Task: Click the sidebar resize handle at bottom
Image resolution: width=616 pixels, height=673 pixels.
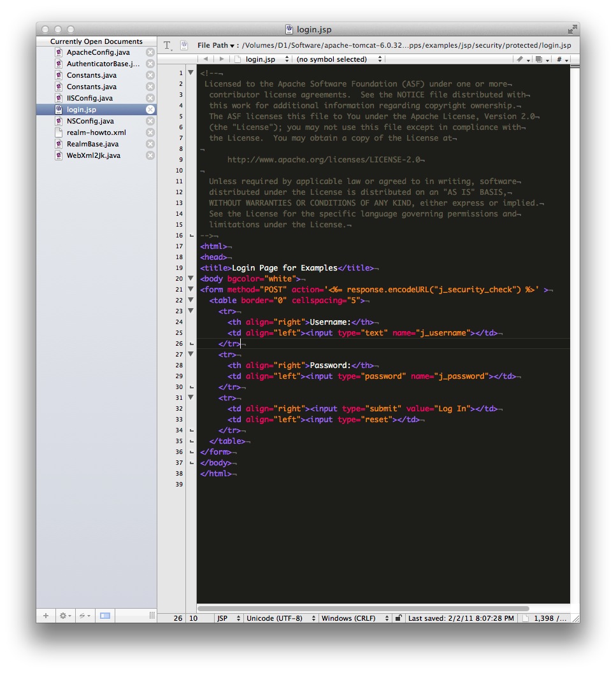Action: [x=152, y=616]
